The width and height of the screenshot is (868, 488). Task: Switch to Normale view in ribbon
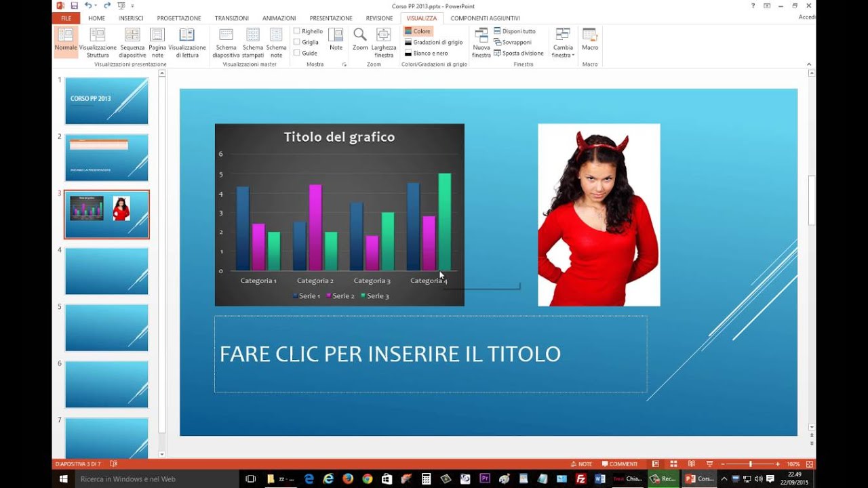[66, 41]
